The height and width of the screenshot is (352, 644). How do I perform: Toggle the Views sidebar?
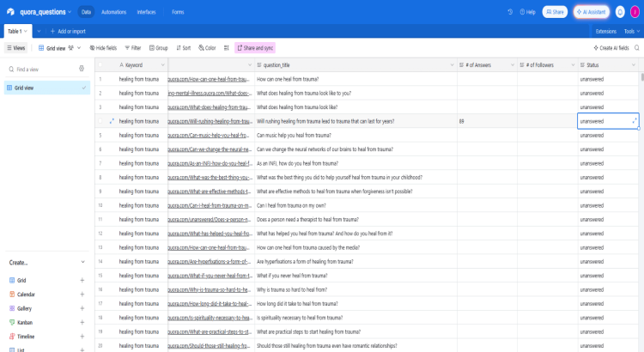[16, 48]
